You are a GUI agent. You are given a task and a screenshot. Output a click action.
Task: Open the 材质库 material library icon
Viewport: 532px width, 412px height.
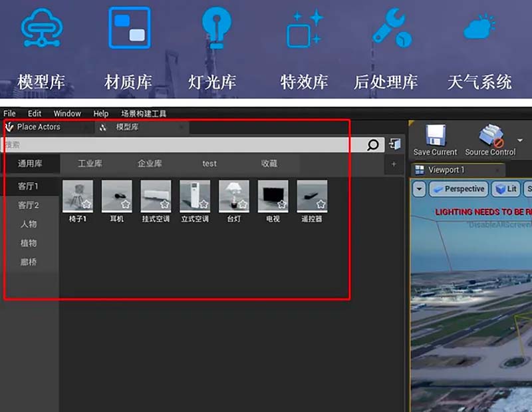click(129, 29)
